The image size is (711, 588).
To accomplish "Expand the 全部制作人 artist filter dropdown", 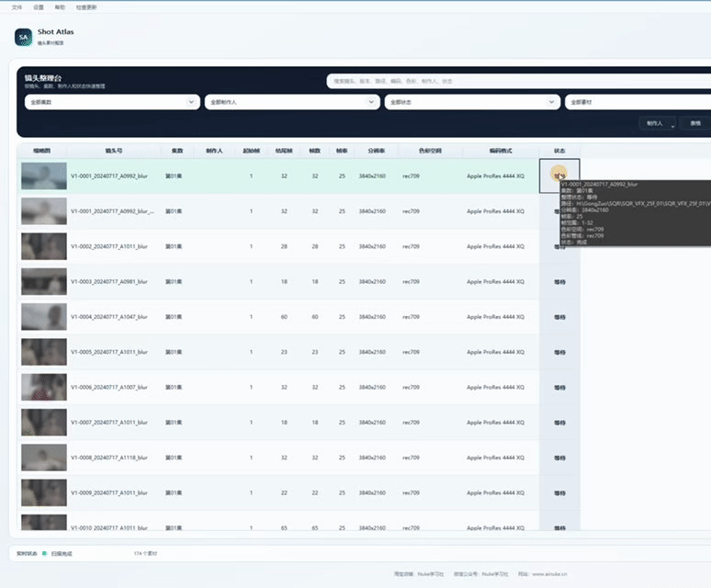I will pos(292,102).
